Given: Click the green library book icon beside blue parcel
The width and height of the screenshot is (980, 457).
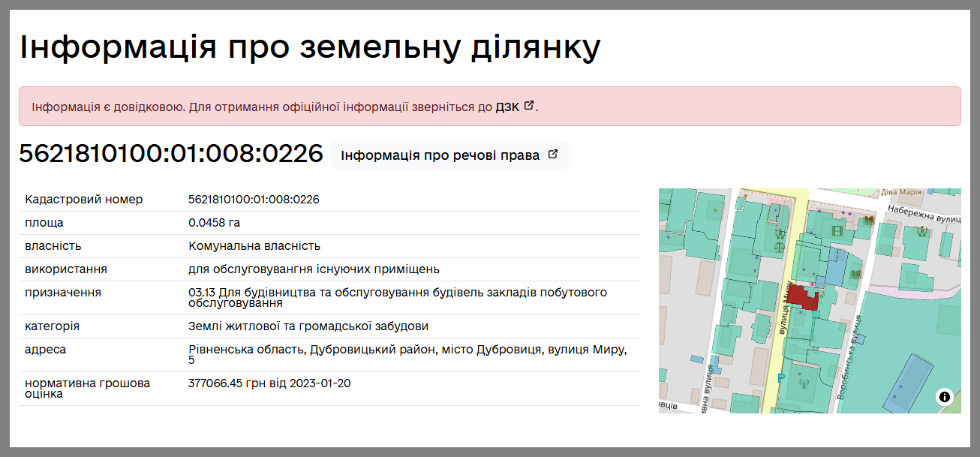Looking at the screenshot, I should click(x=854, y=275).
